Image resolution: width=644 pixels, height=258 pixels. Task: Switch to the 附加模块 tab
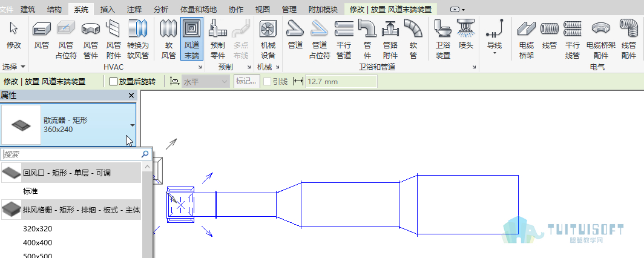pos(323,9)
